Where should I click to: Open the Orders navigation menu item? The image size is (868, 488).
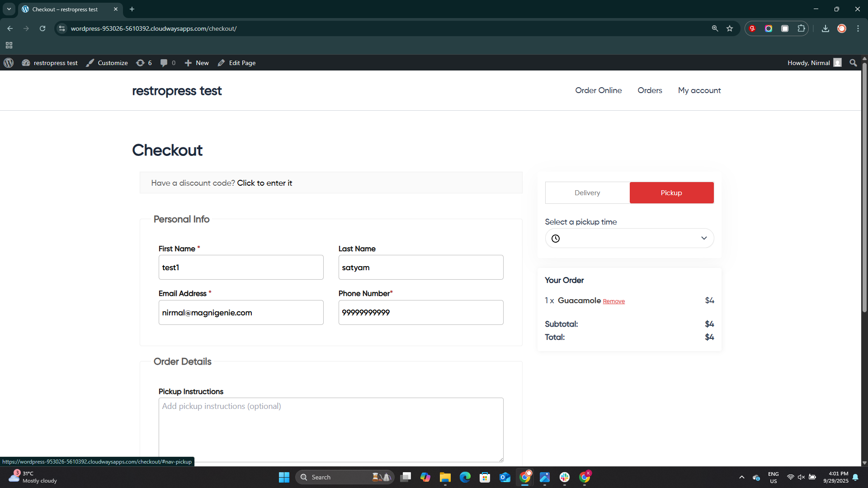click(650, 90)
